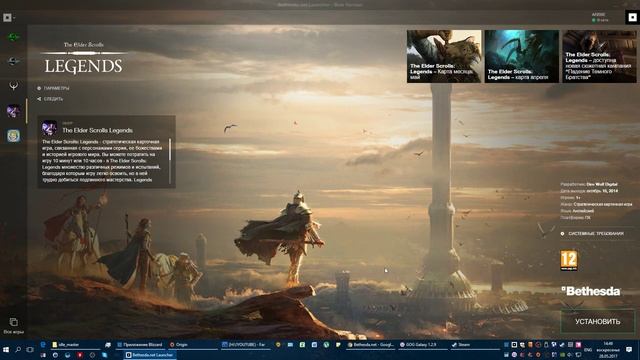
Task: Click the green round icon on the taskbar
Action: point(326,345)
